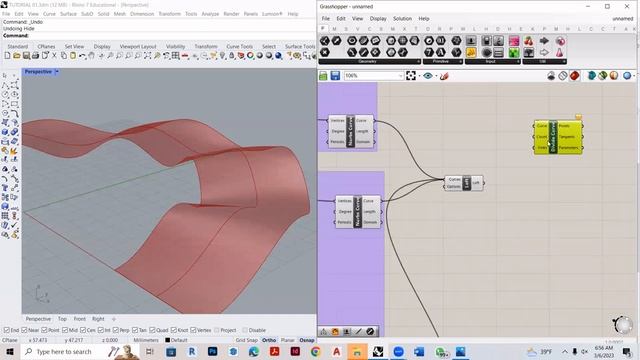Click Zoom Extents icon in Grasshopper canvas toolbar
Viewport: 640px width, 360px height.
click(x=411, y=76)
